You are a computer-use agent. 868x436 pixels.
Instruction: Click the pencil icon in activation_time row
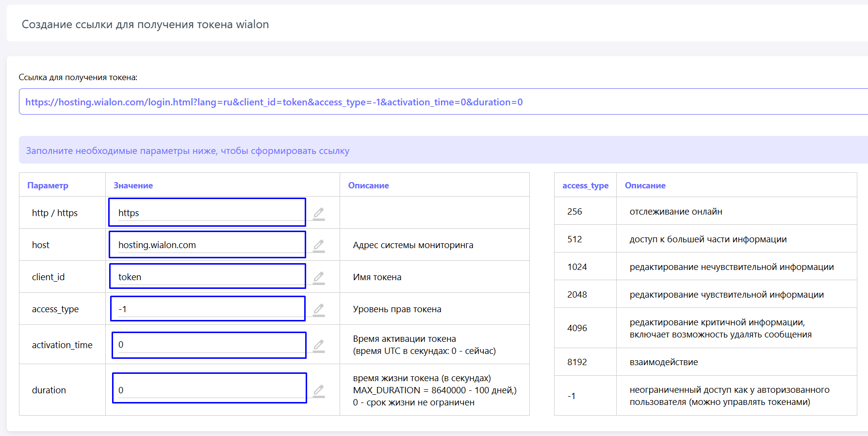(318, 345)
